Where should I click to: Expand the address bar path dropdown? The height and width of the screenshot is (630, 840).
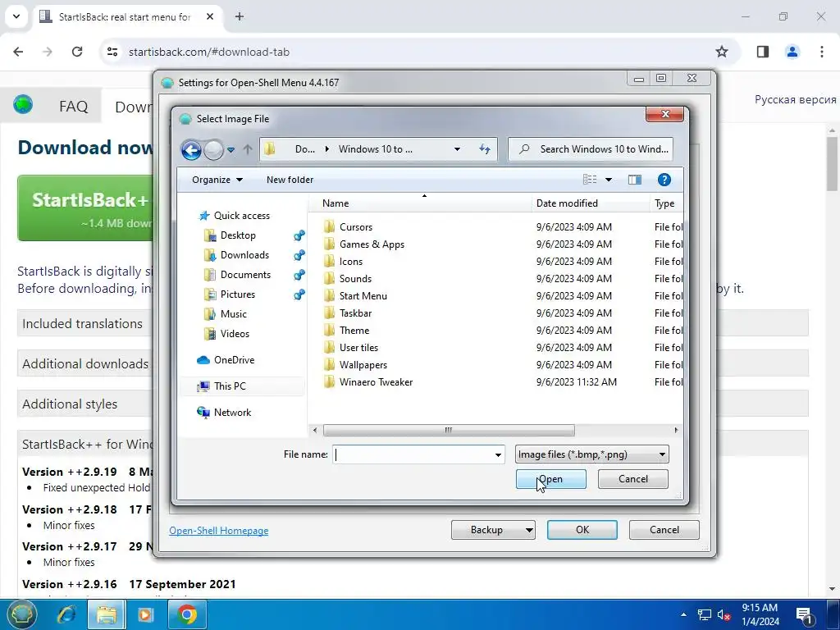point(457,149)
